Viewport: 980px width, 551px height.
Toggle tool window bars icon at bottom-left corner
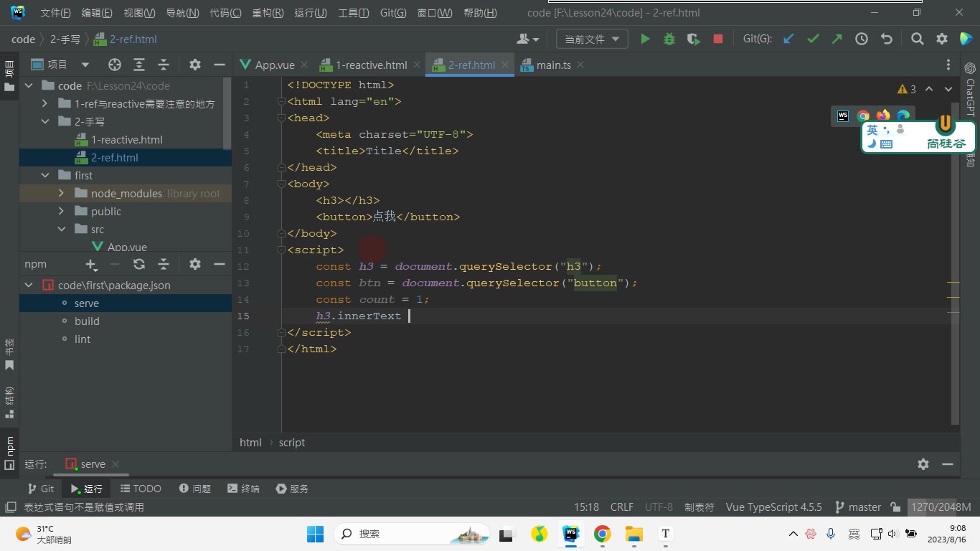9,507
